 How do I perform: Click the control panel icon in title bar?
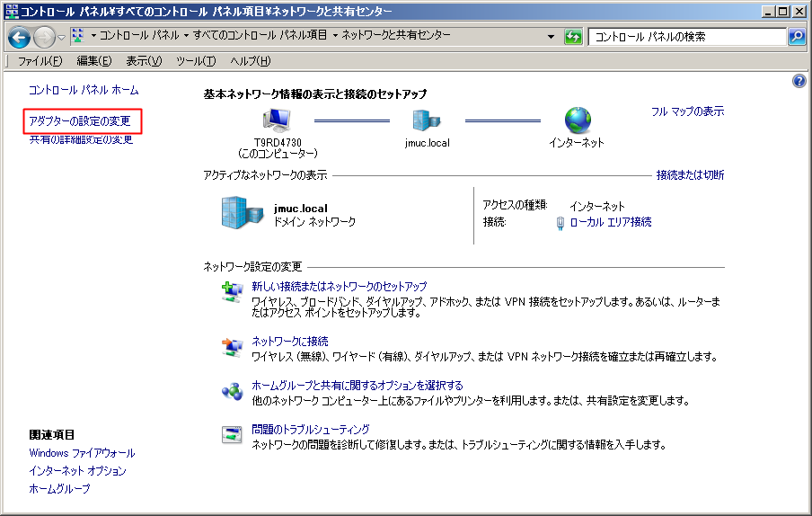12,12
